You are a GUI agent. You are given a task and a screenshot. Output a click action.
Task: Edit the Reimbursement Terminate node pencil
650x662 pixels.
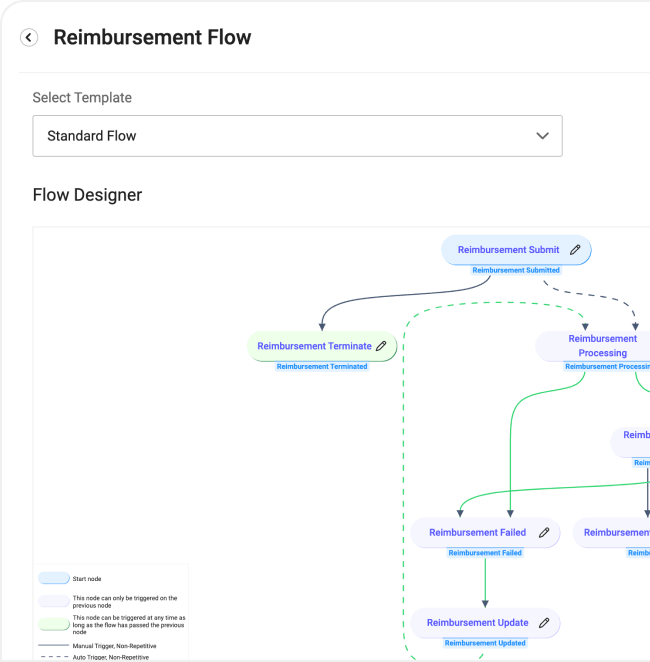point(381,346)
